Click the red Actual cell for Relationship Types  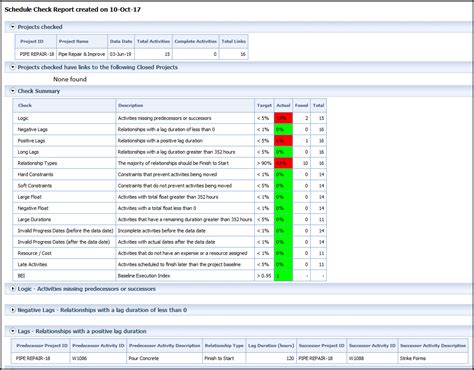pyautogui.click(x=283, y=163)
